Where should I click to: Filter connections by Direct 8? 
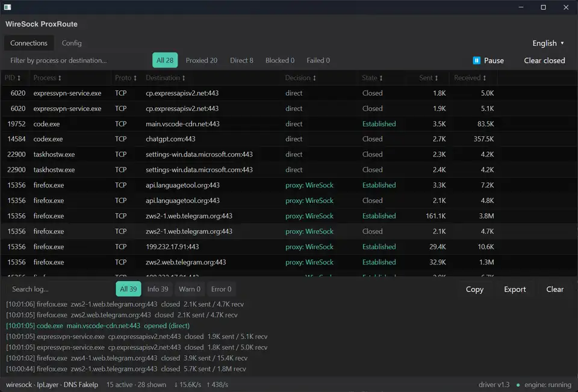point(241,60)
